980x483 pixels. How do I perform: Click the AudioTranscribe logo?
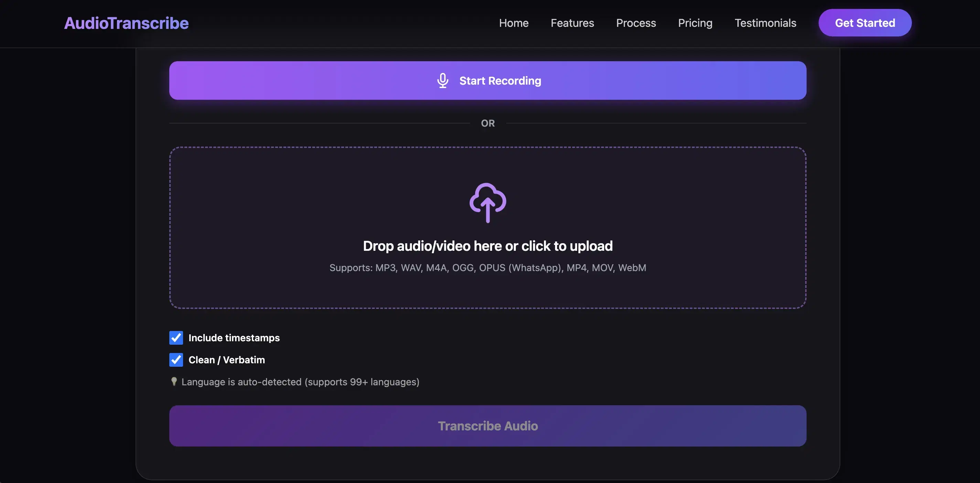pos(126,23)
